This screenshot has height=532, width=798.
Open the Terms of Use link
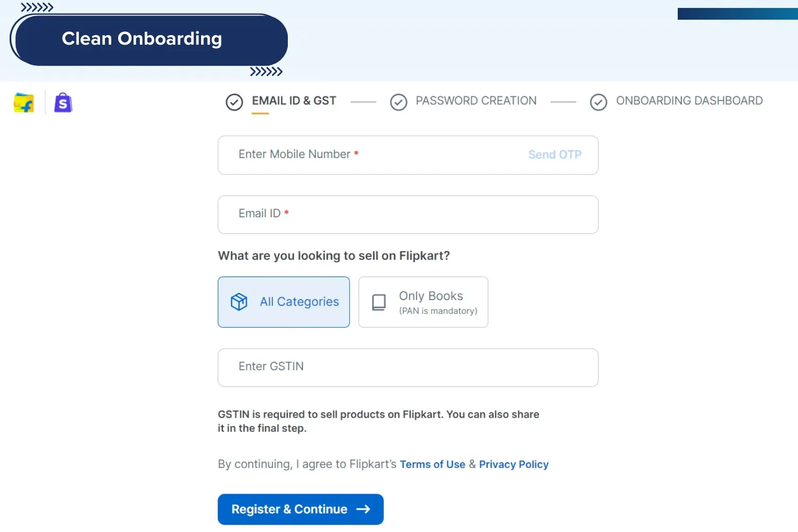coord(432,464)
